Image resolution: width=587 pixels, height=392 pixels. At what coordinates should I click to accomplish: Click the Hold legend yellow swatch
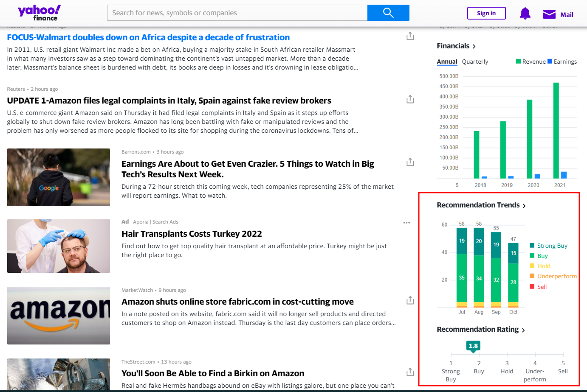532,266
